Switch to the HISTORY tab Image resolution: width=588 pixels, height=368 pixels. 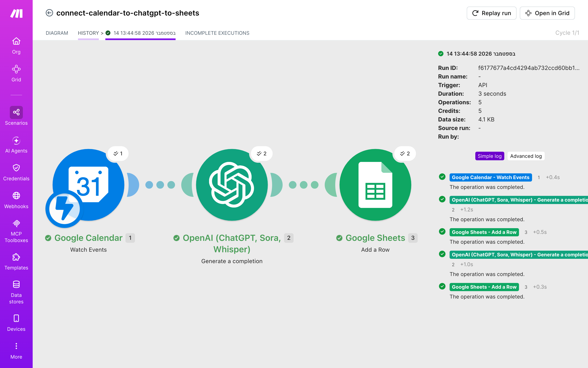(88, 33)
